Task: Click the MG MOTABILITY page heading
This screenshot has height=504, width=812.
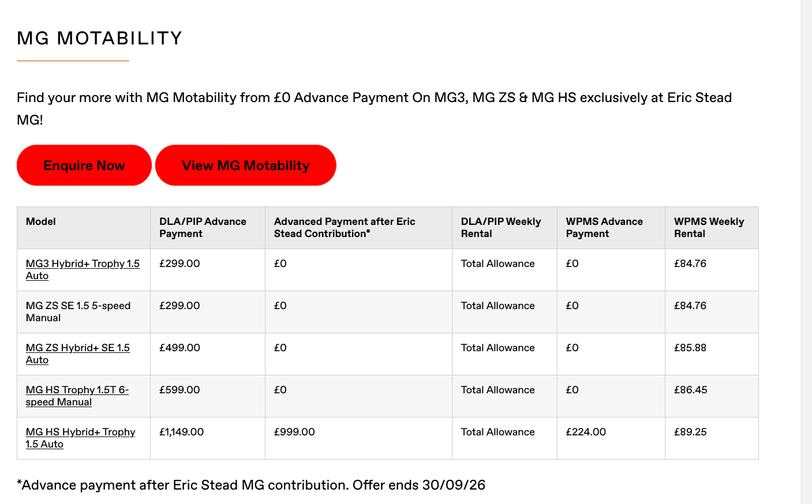Action: tap(100, 38)
